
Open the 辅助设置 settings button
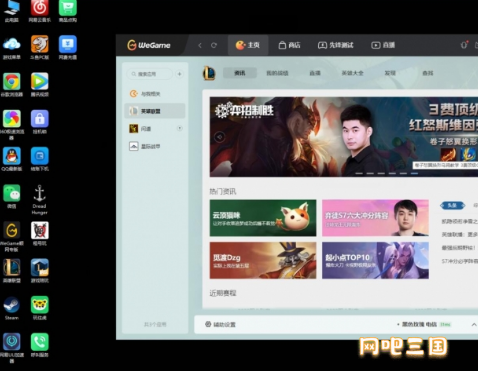point(220,324)
